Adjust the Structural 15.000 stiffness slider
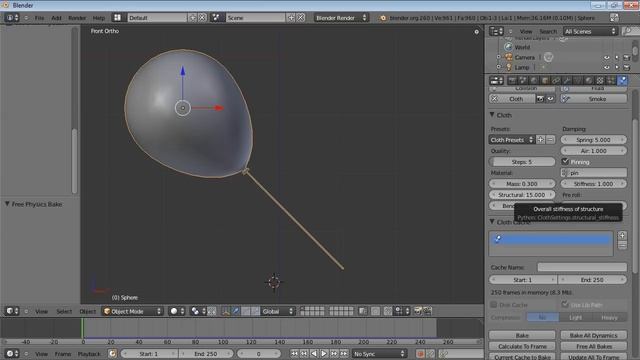Image resolution: width=640 pixels, height=360 pixels. click(522, 195)
